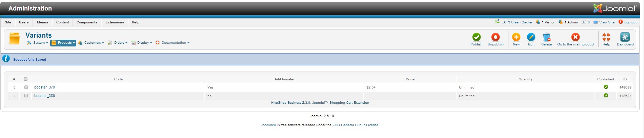The image size is (644, 138).
Task: Click the Help lifebuoy toolbar icon
Action: click(606, 37)
